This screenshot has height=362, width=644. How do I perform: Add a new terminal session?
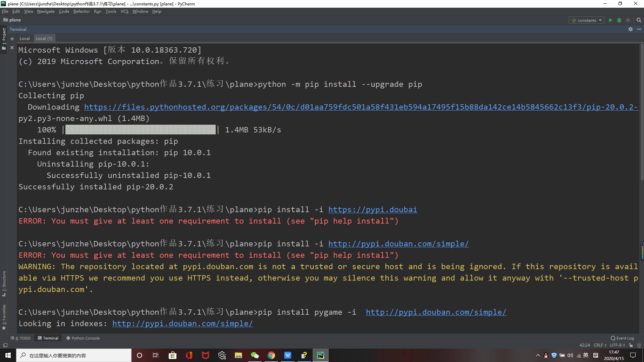[12, 39]
